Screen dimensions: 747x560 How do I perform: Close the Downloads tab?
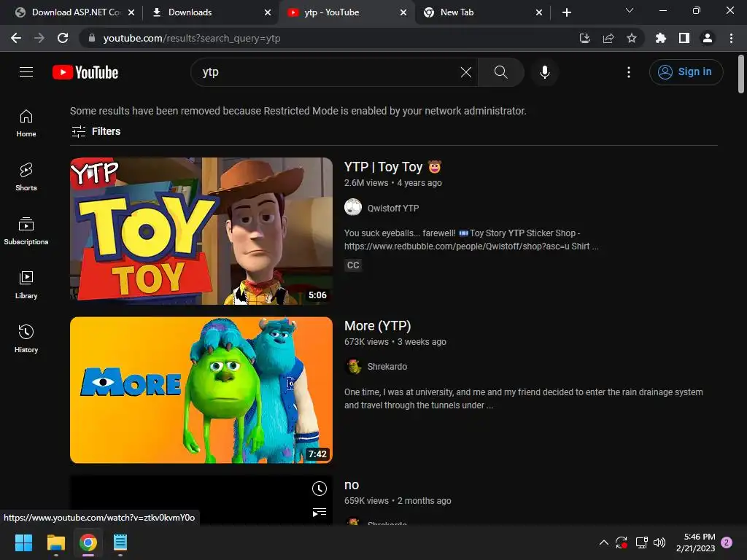click(268, 12)
